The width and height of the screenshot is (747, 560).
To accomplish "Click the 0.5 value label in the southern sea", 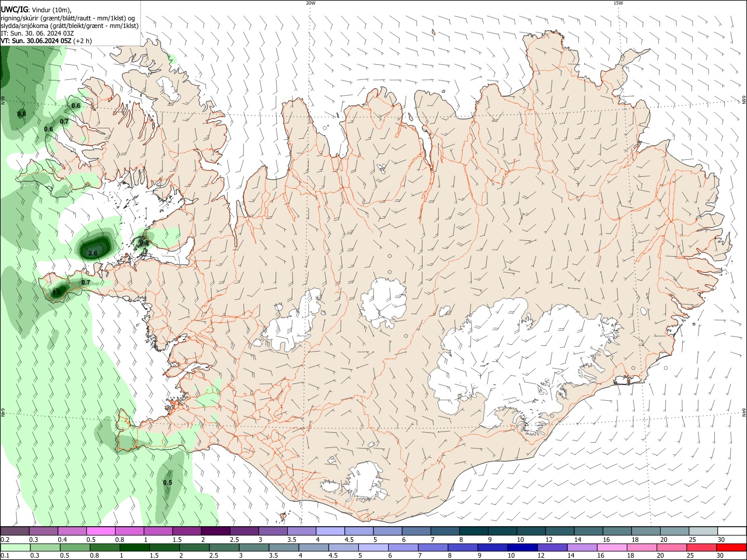I will (167, 482).
